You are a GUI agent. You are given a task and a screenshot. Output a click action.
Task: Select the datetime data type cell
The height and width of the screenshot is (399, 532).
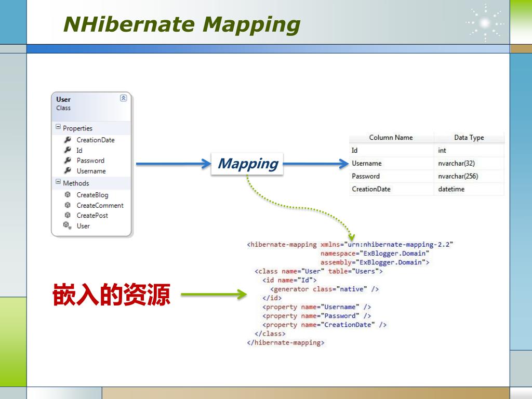click(469, 189)
